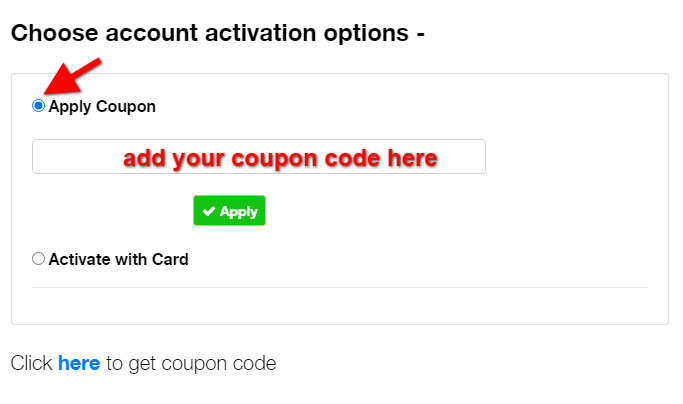Click the word "Coupon" in the first option label

(125, 106)
